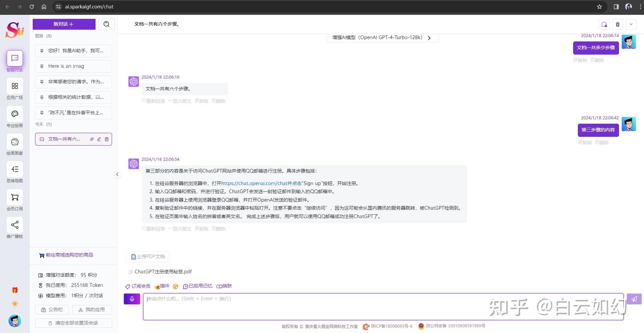644x333 pixels.
Task: Click the microphone voice input icon
Action: pyautogui.click(x=132, y=299)
